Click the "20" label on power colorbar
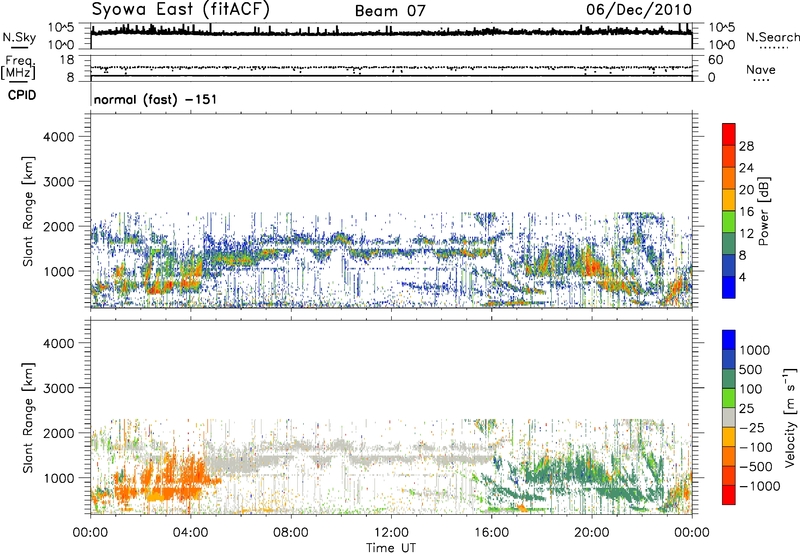Image resolution: width=800 pixels, height=554 pixels. click(x=746, y=190)
